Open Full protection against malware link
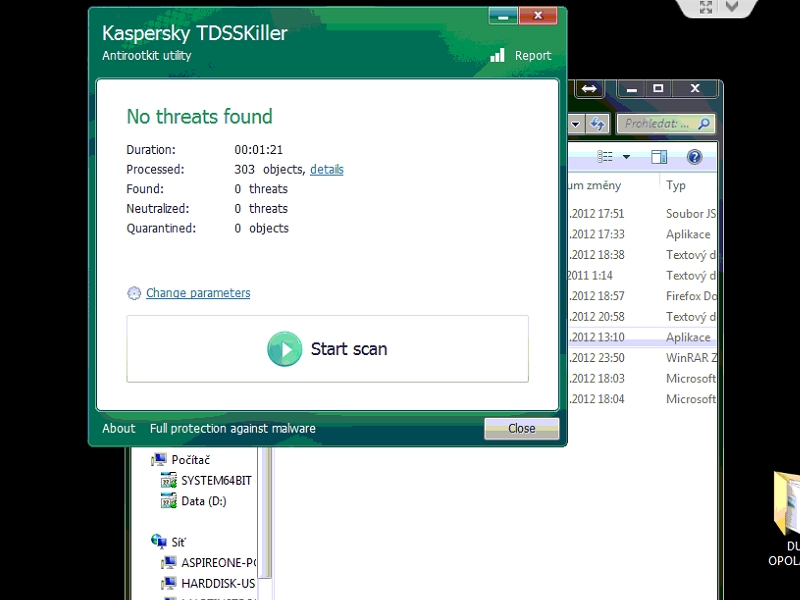This screenshot has width=800, height=600. click(233, 429)
